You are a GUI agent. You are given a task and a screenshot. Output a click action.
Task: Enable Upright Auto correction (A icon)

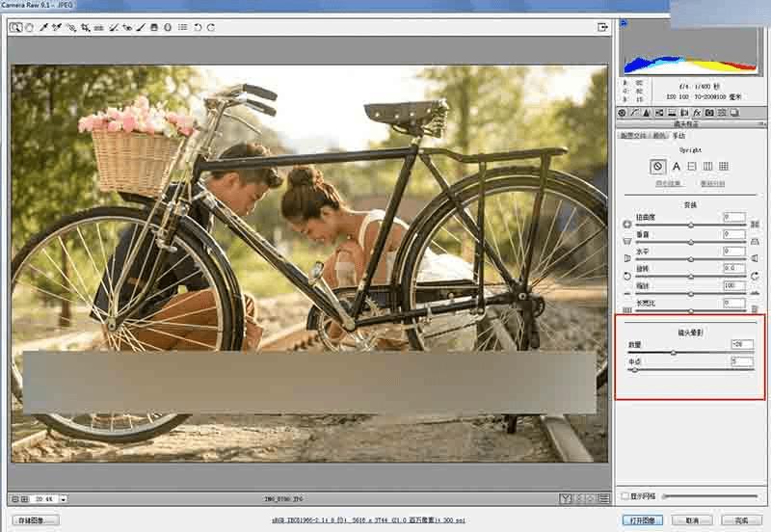677,166
